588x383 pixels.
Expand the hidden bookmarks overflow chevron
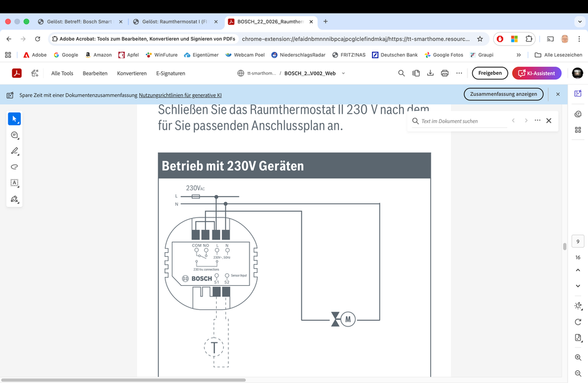pyautogui.click(x=519, y=55)
